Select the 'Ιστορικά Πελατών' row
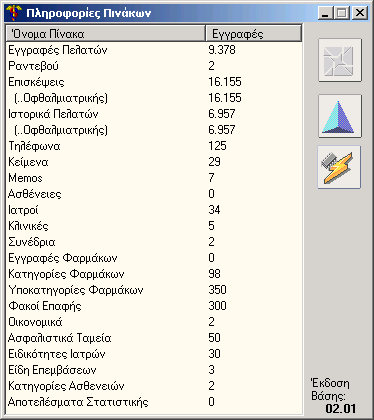 click(154, 114)
